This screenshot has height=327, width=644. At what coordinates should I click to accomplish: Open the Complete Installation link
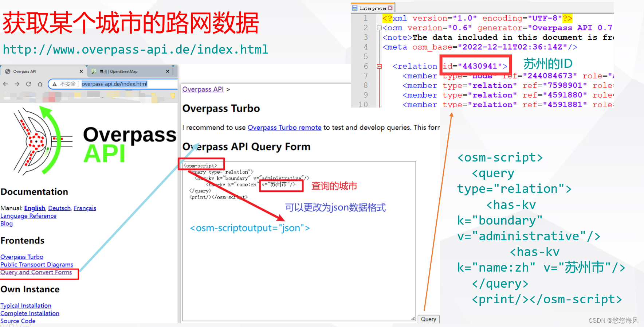click(30, 313)
